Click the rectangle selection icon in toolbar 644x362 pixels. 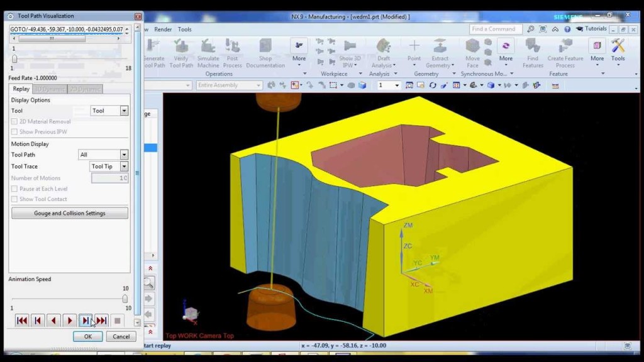[x=333, y=85]
